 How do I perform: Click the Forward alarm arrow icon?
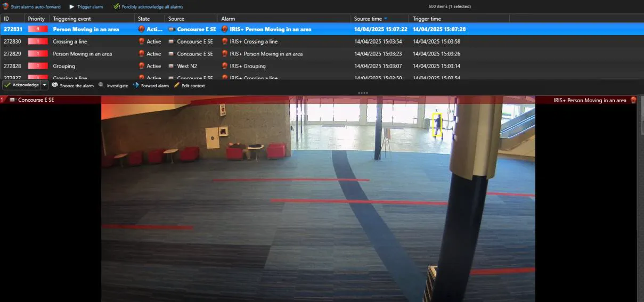click(x=136, y=85)
